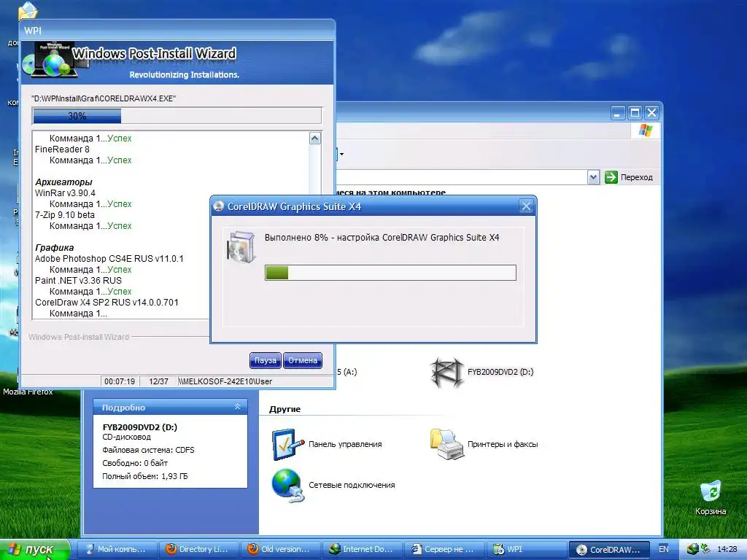Click the 14:28 tray clock
The image size is (747, 560).
[727, 549]
